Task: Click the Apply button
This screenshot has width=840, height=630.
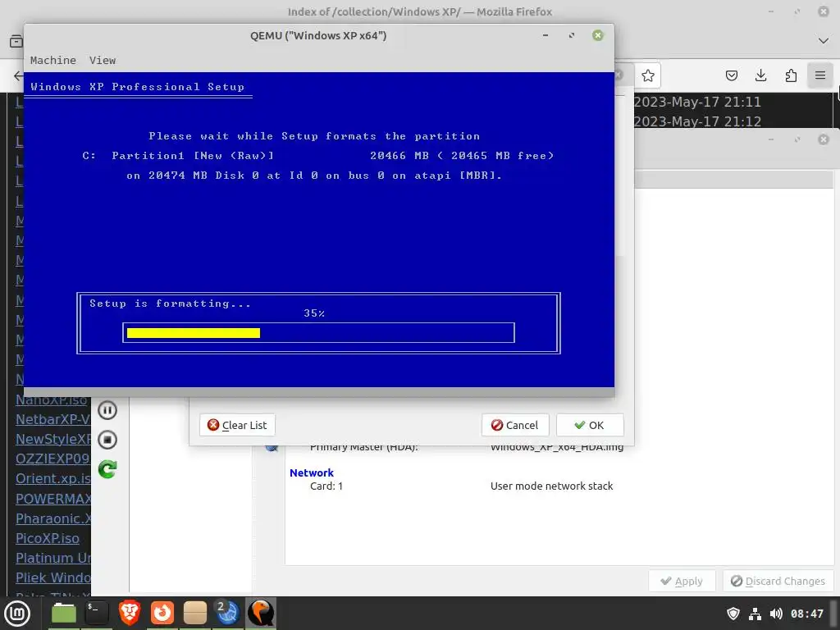Action: pyautogui.click(x=682, y=581)
